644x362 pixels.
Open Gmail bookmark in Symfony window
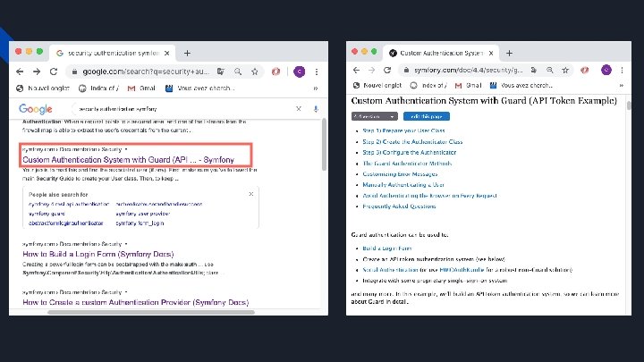468,86
